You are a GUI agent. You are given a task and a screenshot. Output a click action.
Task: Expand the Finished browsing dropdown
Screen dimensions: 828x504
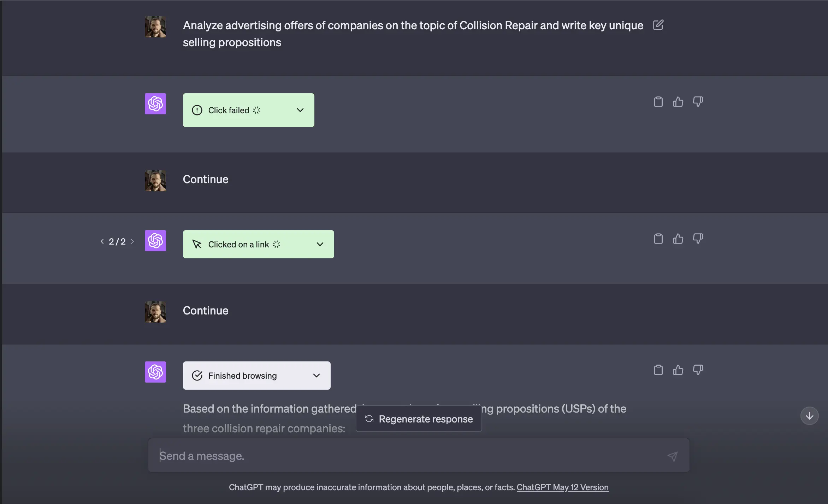click(316, 376)
